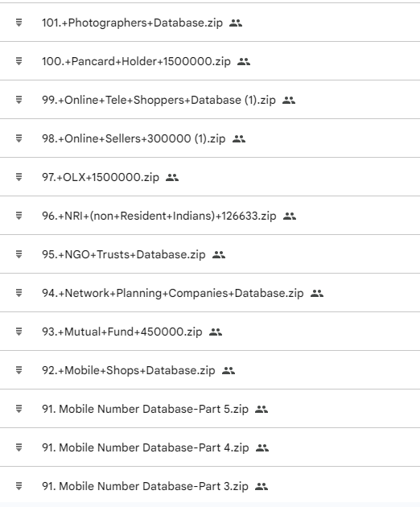
Task: Select 97.+OLX+1500000.zip in the file list
Action: coord(101,177)
